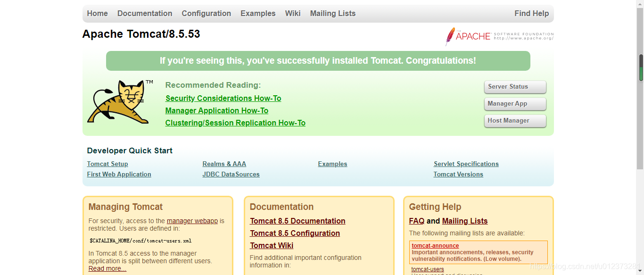This screenshot has height=275, width=644.
Task: Click the Managing Tomcat heading
Action: coord(125,207)
